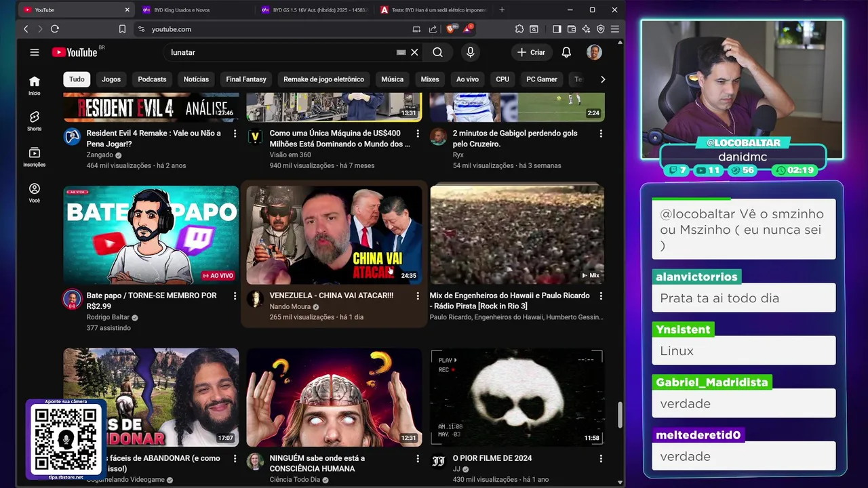Open the Rock in Rio crowd mix thumbnail
This screenshot has height=488, width=868.
[x=517, y=235]
